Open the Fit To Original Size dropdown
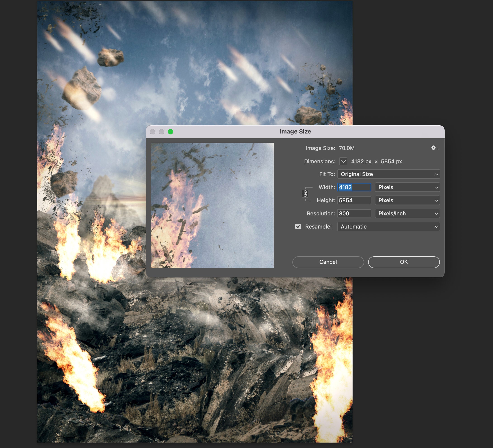 389,174
